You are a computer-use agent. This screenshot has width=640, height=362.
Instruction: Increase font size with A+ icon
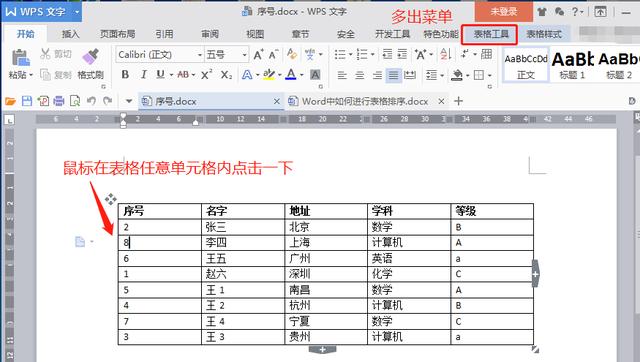258,54
